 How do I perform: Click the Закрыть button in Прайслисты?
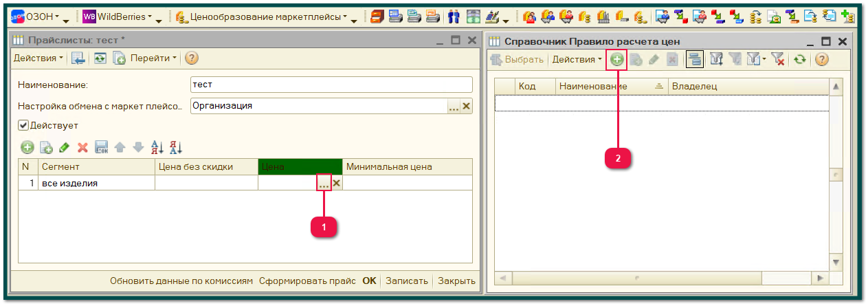click(456, 281)
